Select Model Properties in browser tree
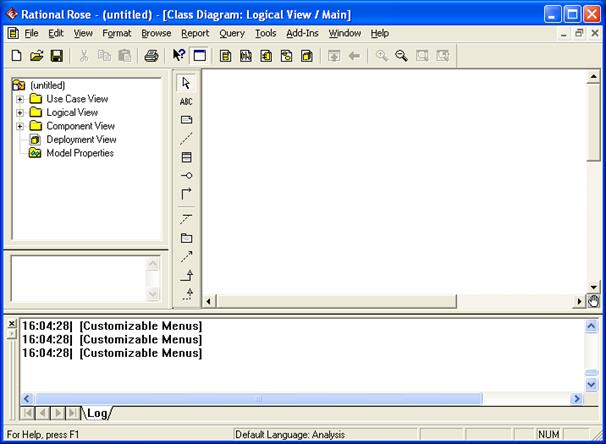The width and height of the screenshot is (606, 444). (x=80, y=153)
